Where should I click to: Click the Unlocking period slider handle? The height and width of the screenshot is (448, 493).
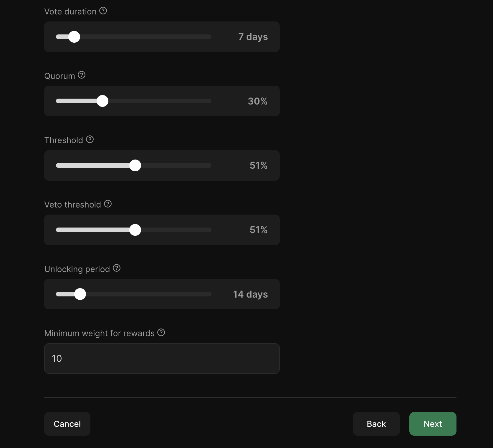(80, 294)
